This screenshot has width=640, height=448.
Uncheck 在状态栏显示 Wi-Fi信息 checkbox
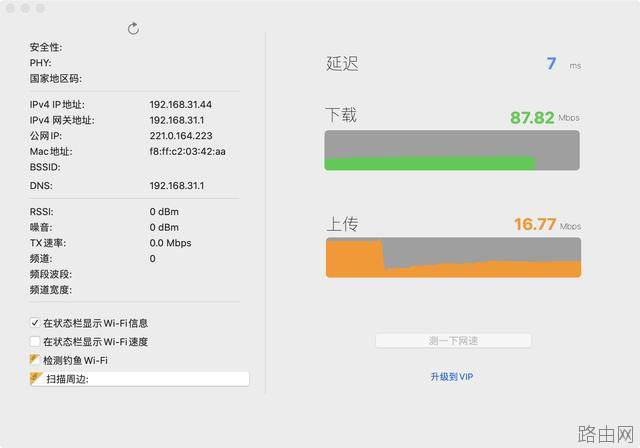[35, 323]
